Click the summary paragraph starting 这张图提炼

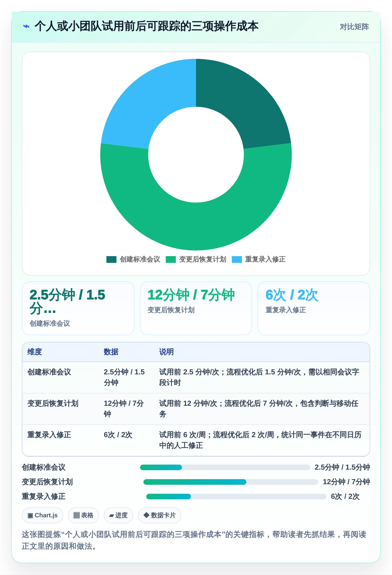point(194,540)
